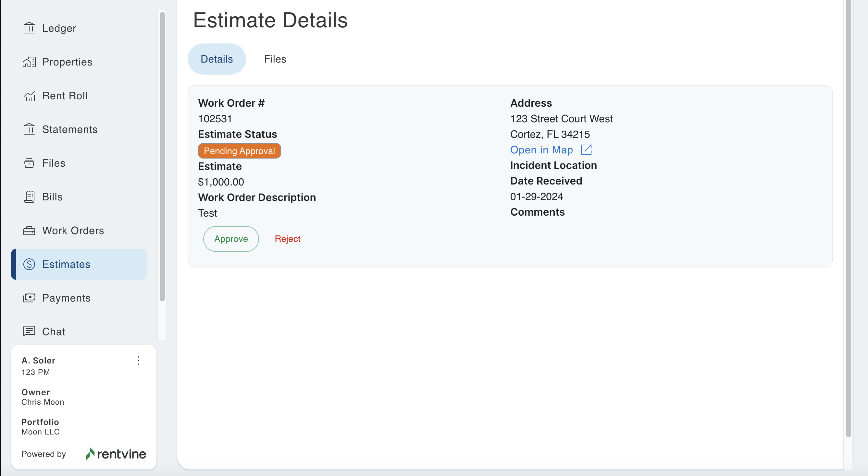Click the Bills receipt icon
Image resolution: width=868 pixels, height=476 pixels.
point(29,197)
